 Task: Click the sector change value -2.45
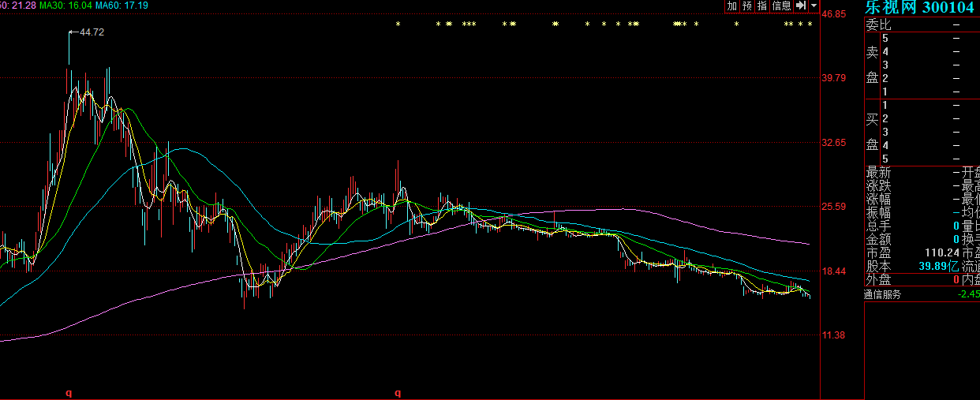968,294
